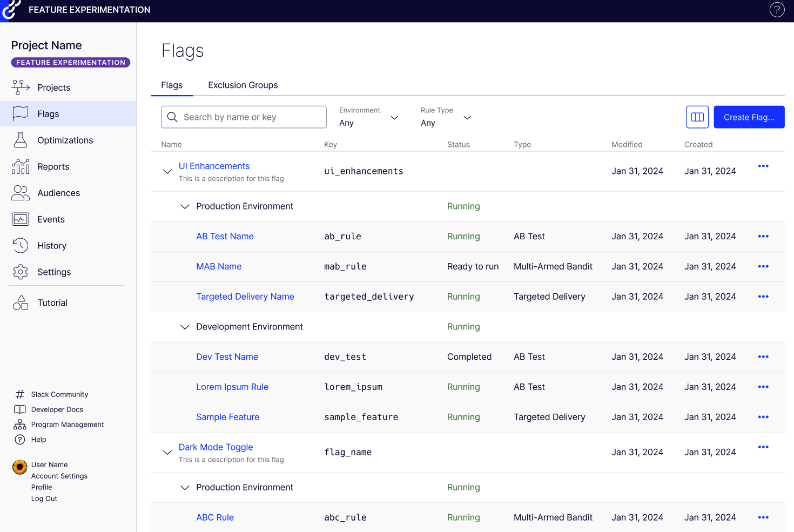Screen dimensions: 794x532
Task: Click the Log Out link
Action: 44,499
